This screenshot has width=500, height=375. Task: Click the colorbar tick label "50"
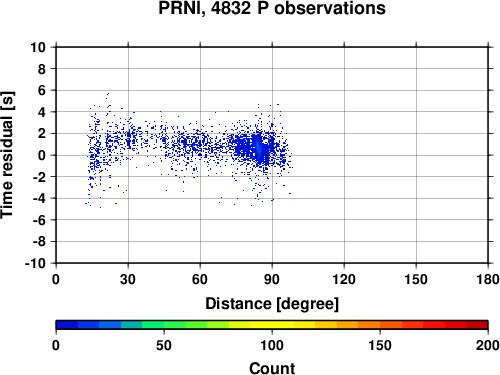tap(164, 345)
